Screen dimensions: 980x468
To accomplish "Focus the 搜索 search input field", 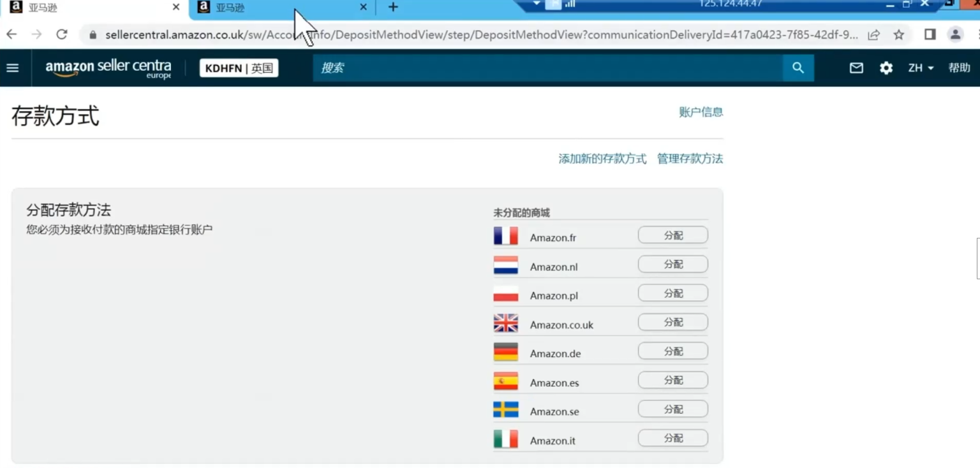I will (x=547, y=68).
